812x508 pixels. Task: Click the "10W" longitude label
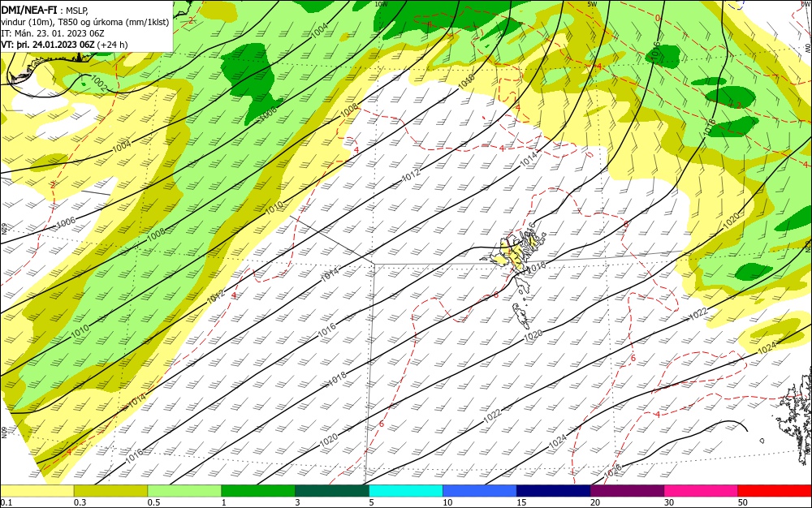pos(381,3)
